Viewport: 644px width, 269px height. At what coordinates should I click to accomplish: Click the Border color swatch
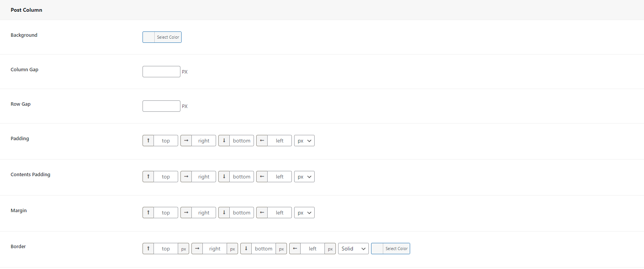point(377,249)
